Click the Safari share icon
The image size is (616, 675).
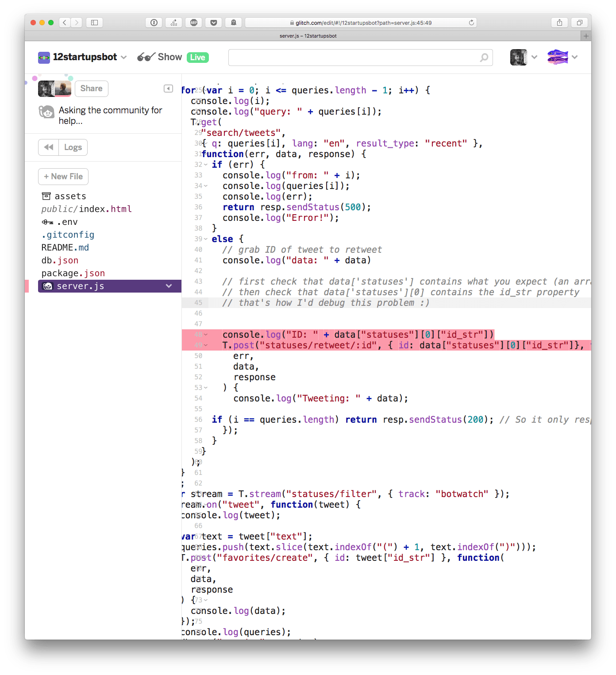click(x=559, y=23)
